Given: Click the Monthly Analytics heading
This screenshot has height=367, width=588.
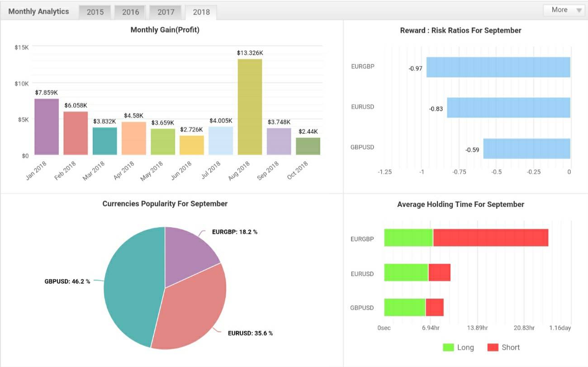Looking at the screenshot, I should [38, 11].
